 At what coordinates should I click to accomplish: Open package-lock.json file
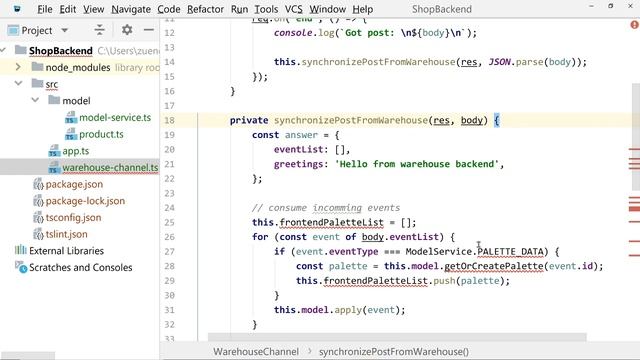coord(85,201)
